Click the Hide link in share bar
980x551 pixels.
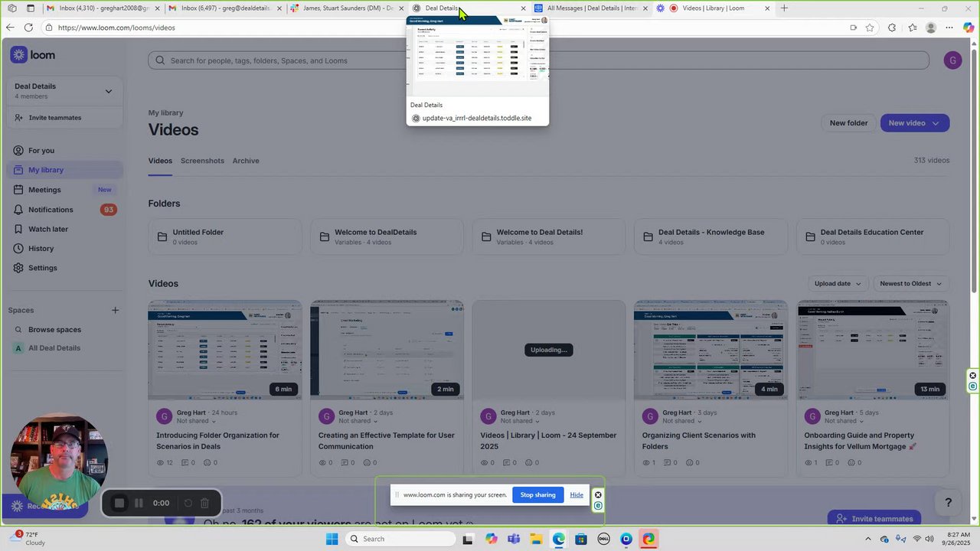click(x=577, y=495)
